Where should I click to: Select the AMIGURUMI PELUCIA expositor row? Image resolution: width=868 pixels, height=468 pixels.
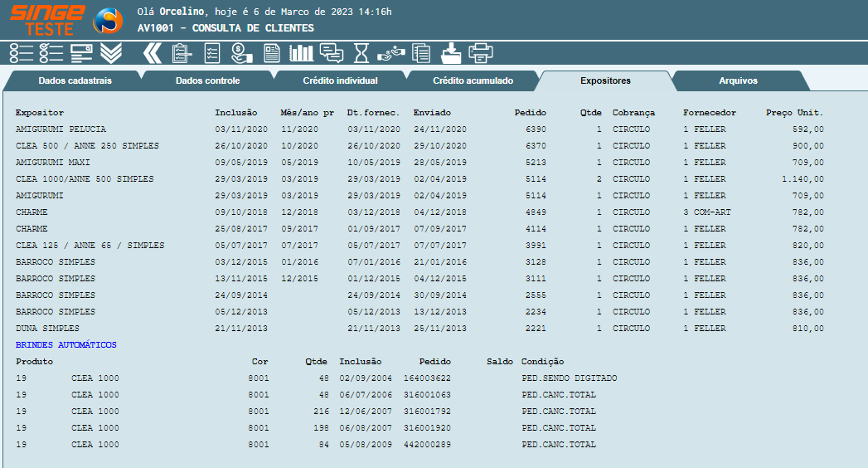tap(61, 129)
